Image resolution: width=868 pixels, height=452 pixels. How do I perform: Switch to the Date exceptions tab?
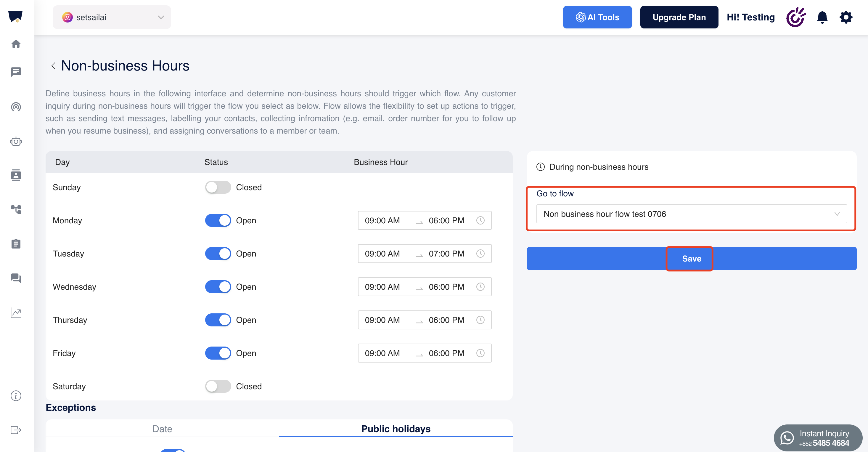(162, 429)
